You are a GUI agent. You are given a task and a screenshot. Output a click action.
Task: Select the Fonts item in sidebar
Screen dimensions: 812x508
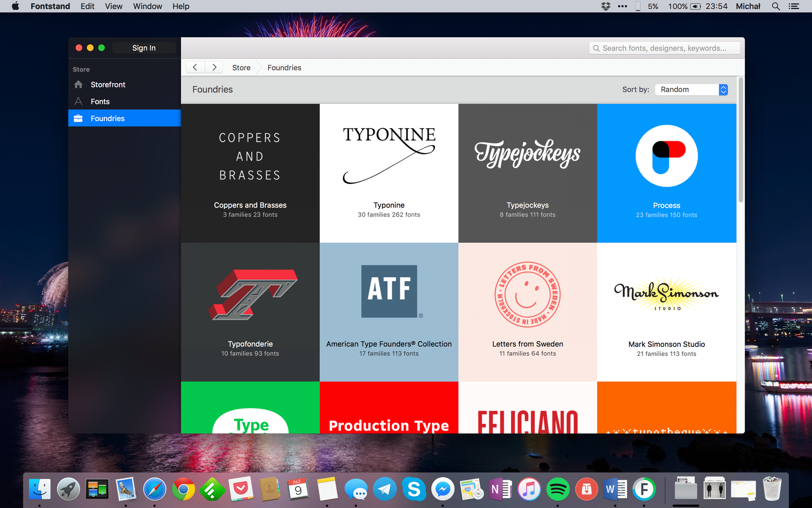[125, 102]
